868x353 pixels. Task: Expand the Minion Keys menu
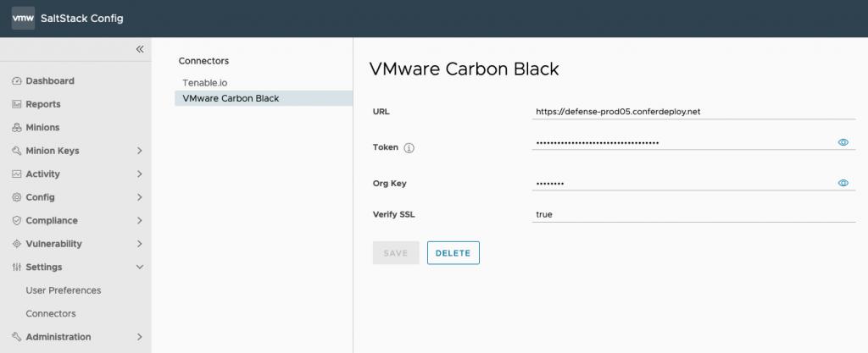[139, 151]
